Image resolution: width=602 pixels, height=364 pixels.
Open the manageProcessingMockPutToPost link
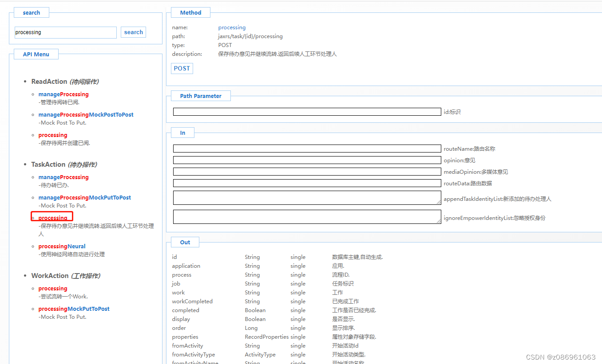tap(84, 197)
